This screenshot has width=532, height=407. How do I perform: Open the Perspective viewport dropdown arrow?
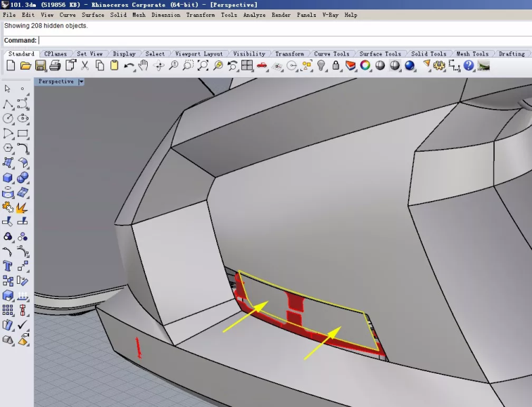click(x=81, y=81)
